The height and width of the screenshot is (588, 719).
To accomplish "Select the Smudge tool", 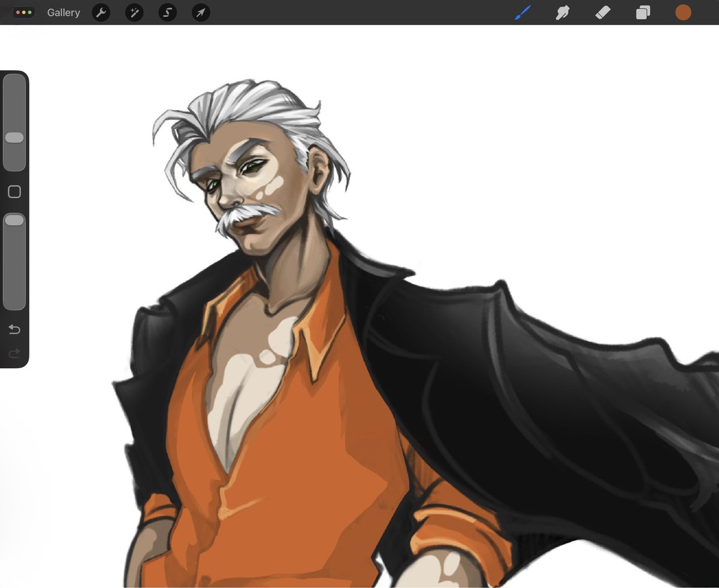I will pos(563,13).
